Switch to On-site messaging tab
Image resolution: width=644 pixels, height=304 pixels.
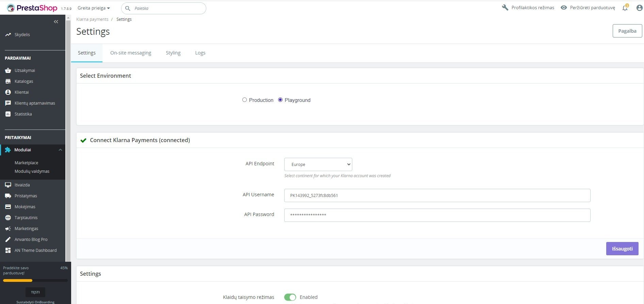click(x=131, y=53)
